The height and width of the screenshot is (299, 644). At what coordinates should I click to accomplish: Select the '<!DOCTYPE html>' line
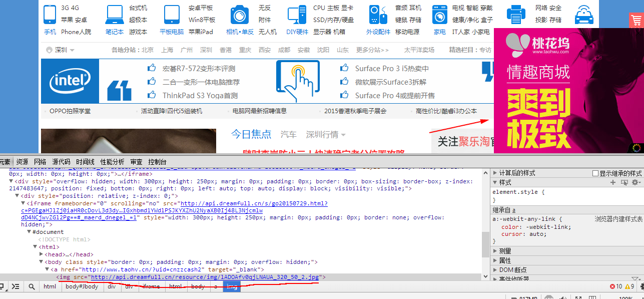pyautogui.click(x=64, y=239)
